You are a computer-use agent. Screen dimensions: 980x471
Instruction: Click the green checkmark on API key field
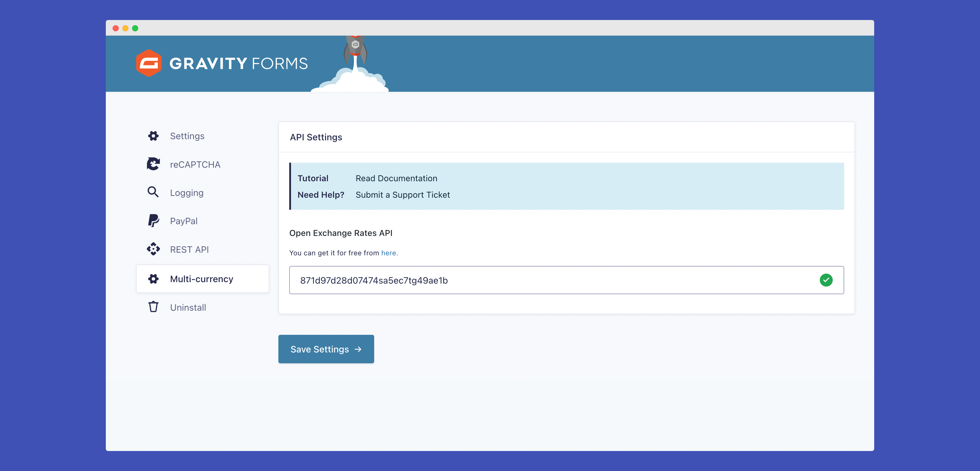point(826,280)
